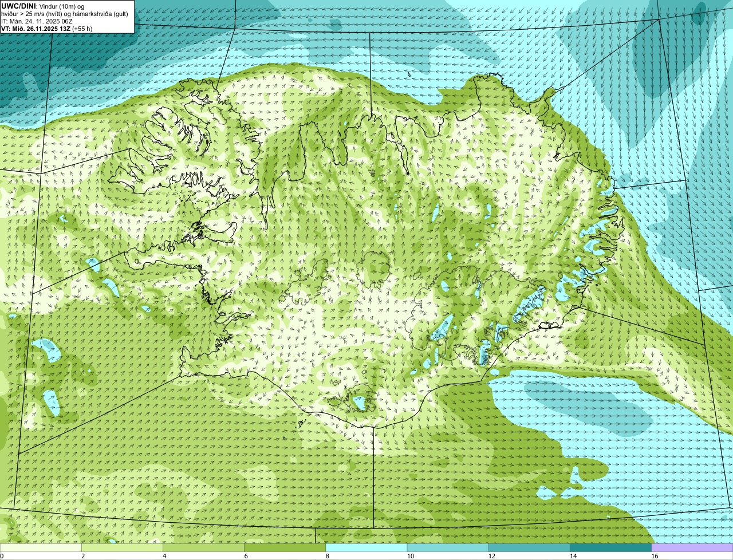Click the 6–8 m/s olive green legend swatch

tap(285, 548)
